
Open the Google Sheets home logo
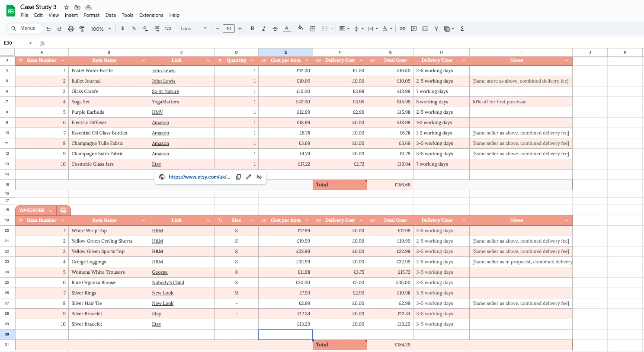(x=10, y=11)
